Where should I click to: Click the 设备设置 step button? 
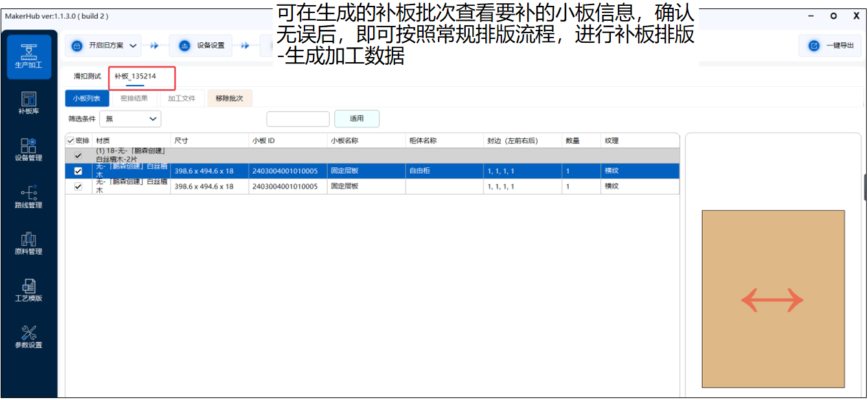click(201, 45)
